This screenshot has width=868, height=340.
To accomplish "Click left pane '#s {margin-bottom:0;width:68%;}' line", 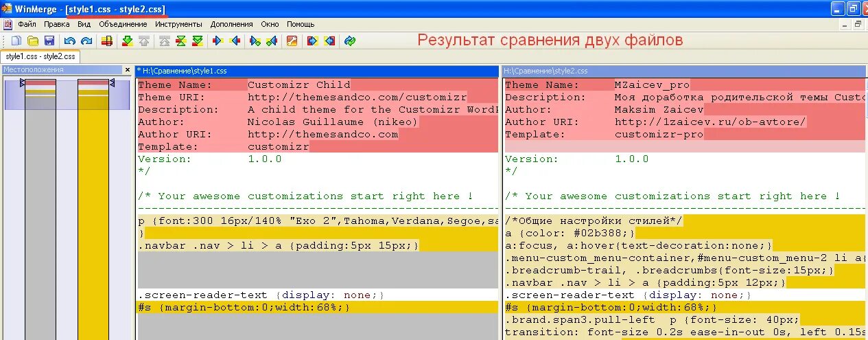I will click(318, 307).
